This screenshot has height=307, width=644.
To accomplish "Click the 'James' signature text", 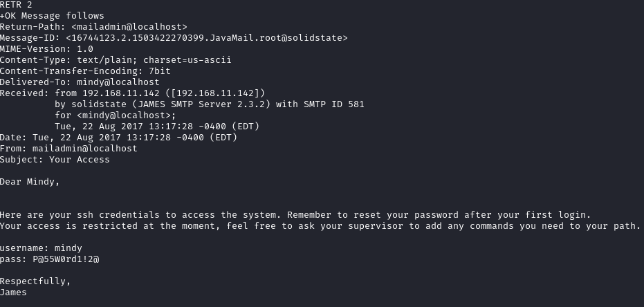I will point(13,292).
